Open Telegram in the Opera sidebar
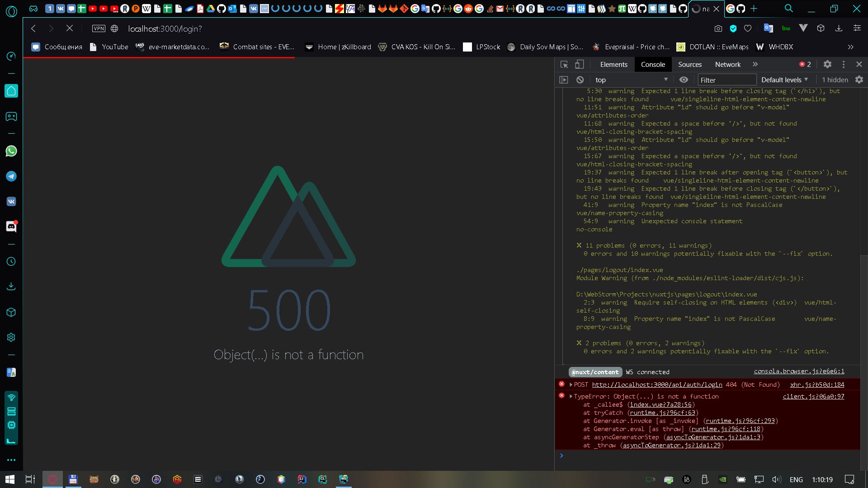This screenshot has height=488, width=868. click(11, 176)
